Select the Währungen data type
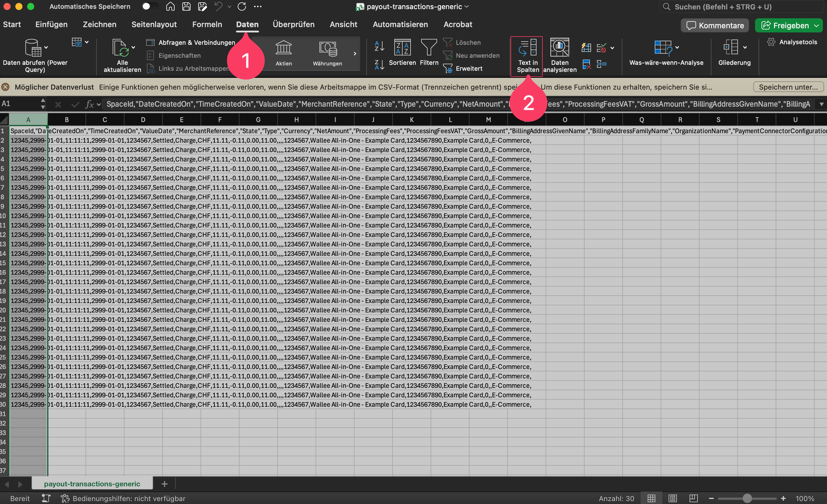This screenshot has height=504, width=827. pyautogui.click(x=328, y=54)
